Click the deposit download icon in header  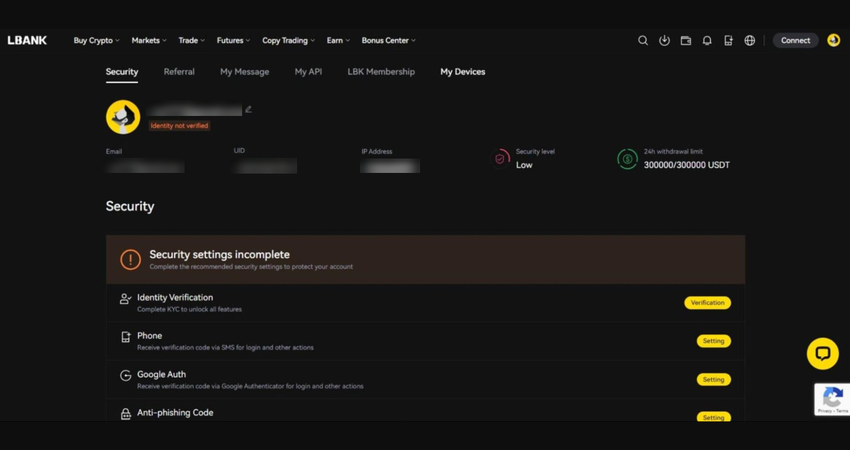coord(664,41)
